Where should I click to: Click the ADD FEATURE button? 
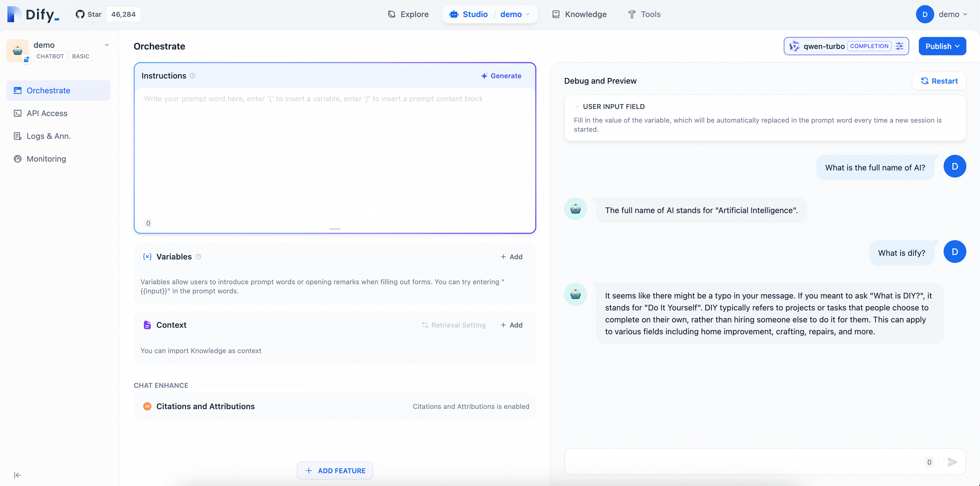(335, 471)
